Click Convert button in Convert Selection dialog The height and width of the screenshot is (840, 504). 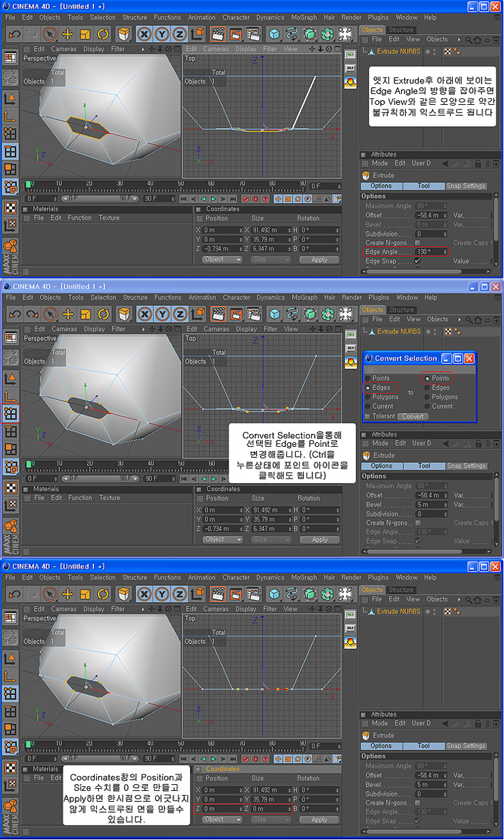click(x=412, y=416)
